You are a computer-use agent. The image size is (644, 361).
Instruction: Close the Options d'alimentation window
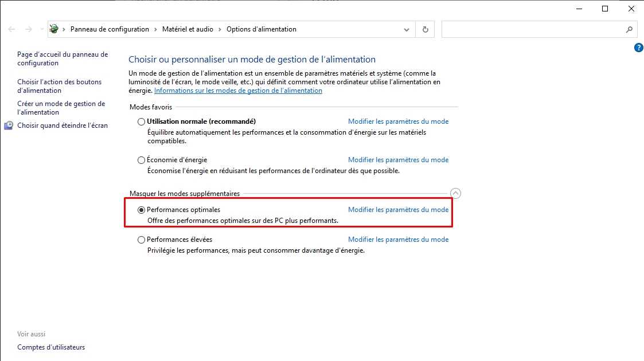tap(631, 9)
